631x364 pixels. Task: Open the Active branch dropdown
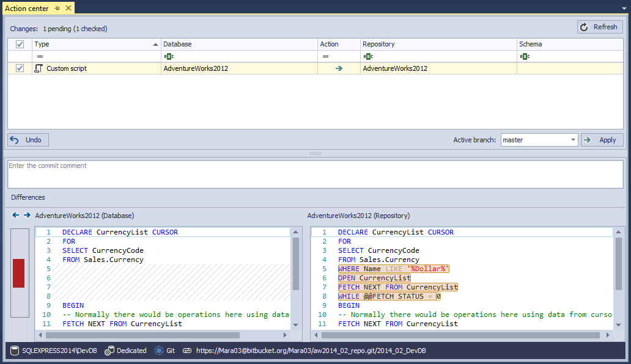tap(573, 140)
